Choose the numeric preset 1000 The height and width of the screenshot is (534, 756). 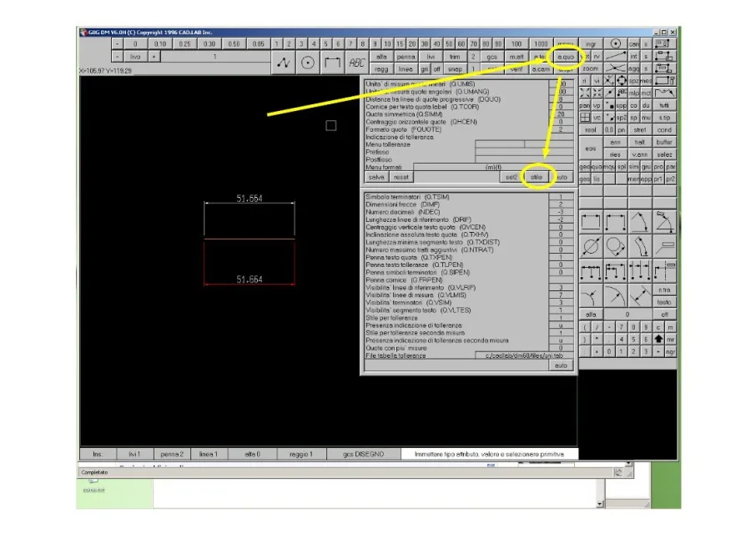click(x=541, y=44)
